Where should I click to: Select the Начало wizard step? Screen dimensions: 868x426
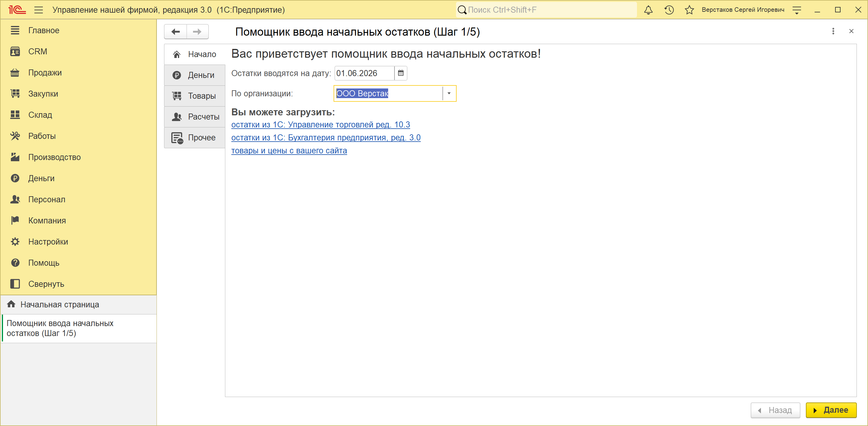click(195, 54)
